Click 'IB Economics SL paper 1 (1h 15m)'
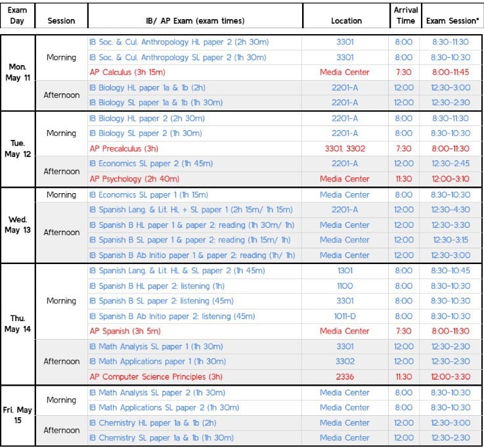484x448 pixels. coord(148,195)
